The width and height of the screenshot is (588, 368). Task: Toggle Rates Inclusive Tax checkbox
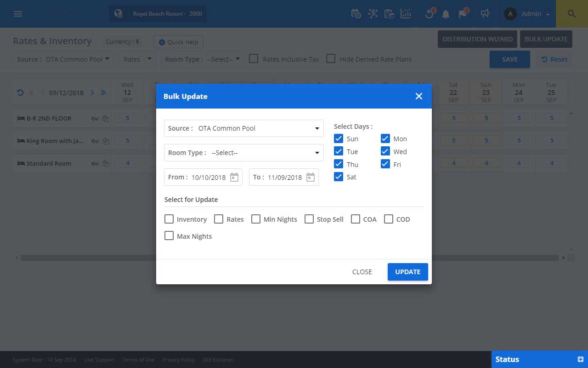(x=254, y=59)
